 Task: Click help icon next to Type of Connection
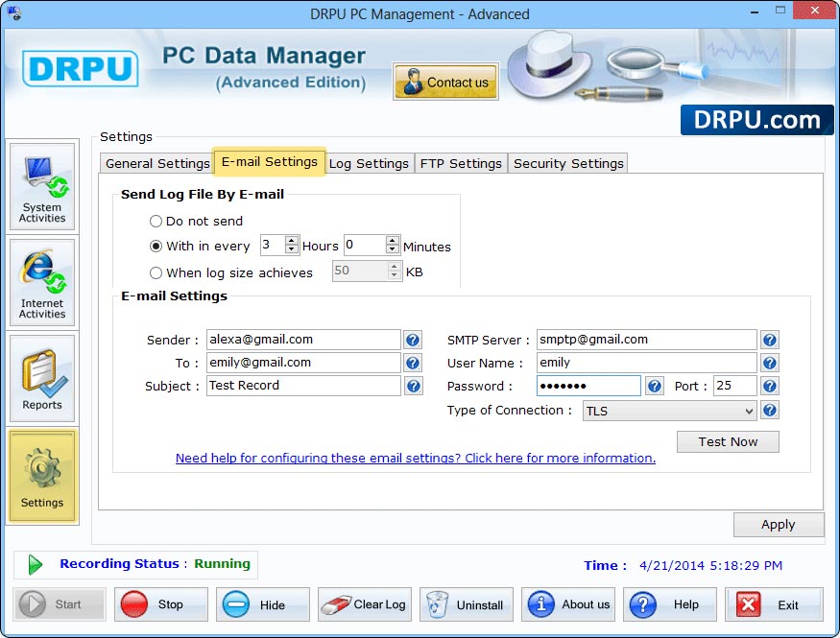770,411
